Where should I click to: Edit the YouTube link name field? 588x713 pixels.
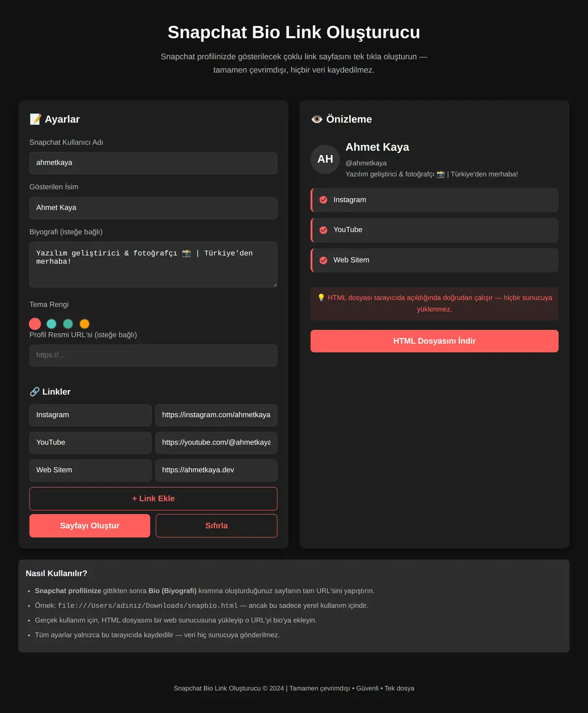pyautogui.click(x=90, y=443)
